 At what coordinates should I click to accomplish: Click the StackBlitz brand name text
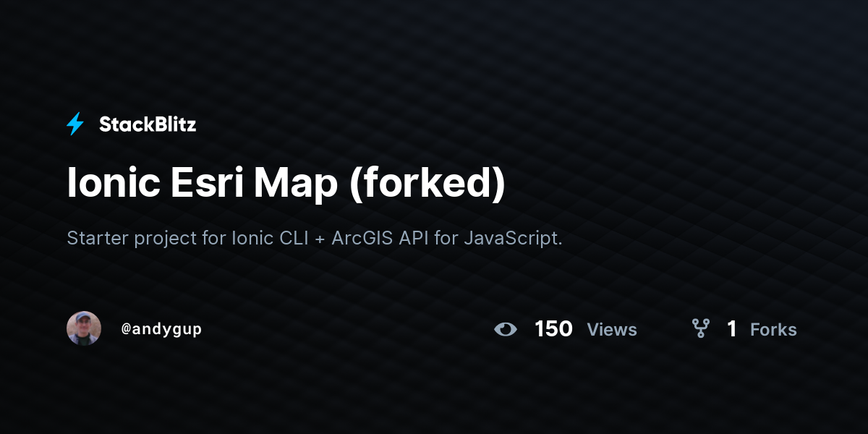[x=148, y=124]
